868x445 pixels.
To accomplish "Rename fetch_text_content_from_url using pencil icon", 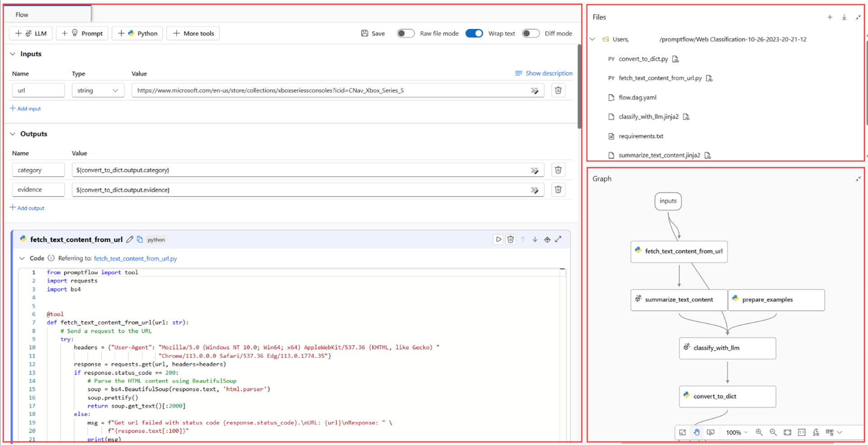I will pyautogui.click(x=130, y=239).
